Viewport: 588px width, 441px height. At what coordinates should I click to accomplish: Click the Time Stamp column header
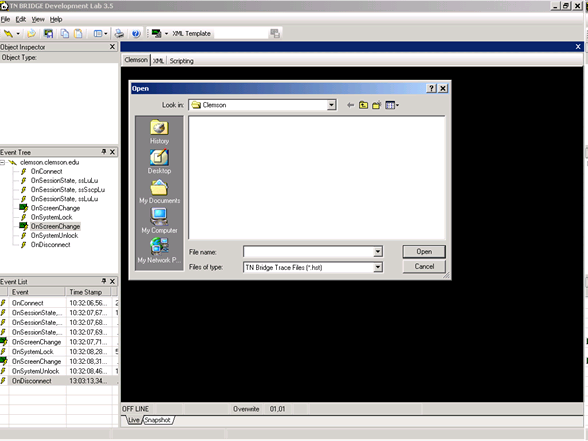tap(89, 292)
